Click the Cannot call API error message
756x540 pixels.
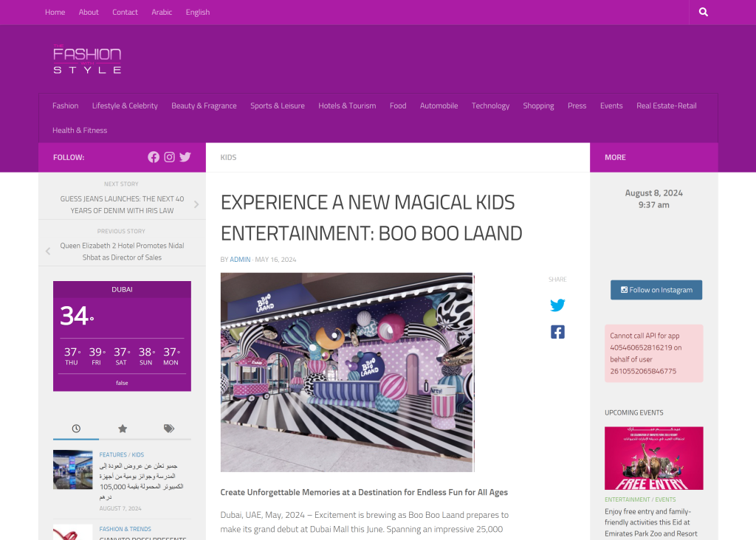[654, 353]
